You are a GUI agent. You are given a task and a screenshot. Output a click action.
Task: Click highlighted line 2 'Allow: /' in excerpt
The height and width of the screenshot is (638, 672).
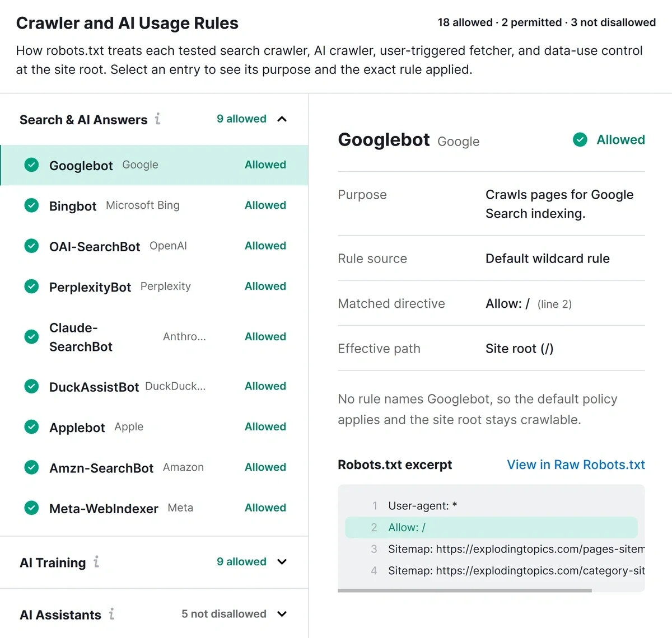pos(491,527)
